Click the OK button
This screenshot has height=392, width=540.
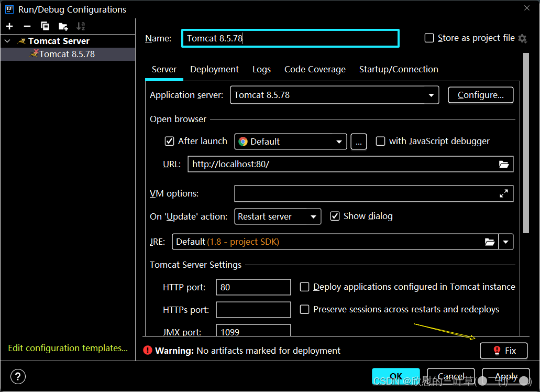click(x=395, y=376)
